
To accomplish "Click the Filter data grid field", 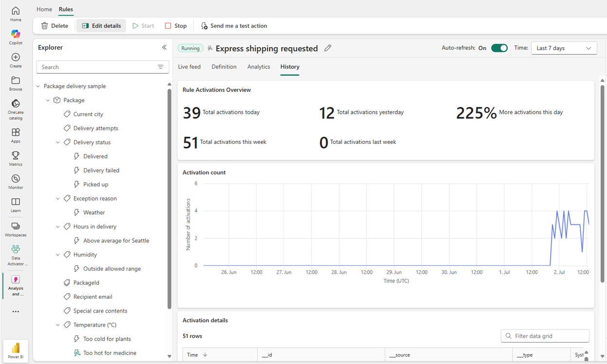I will (545, 336).
